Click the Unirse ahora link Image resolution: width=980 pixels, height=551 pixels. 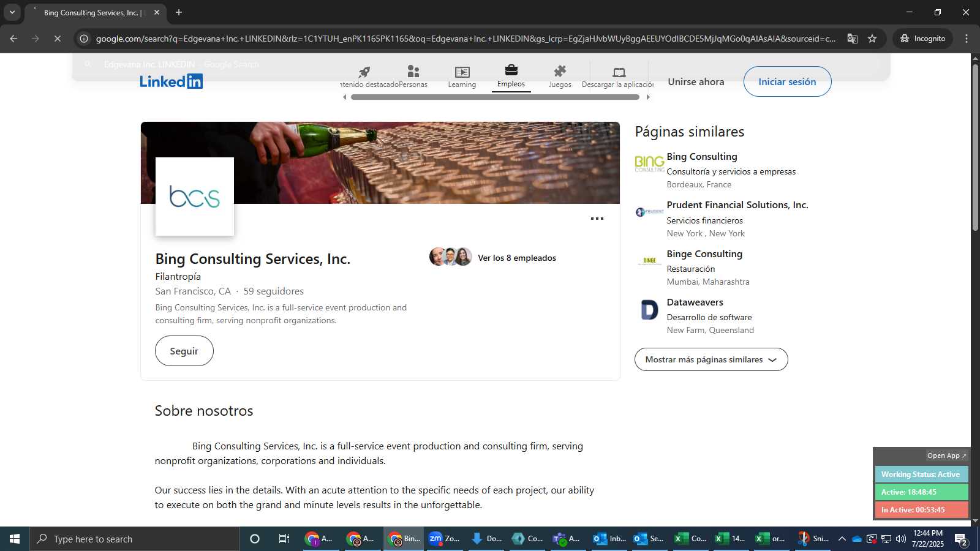pos(696,81)
